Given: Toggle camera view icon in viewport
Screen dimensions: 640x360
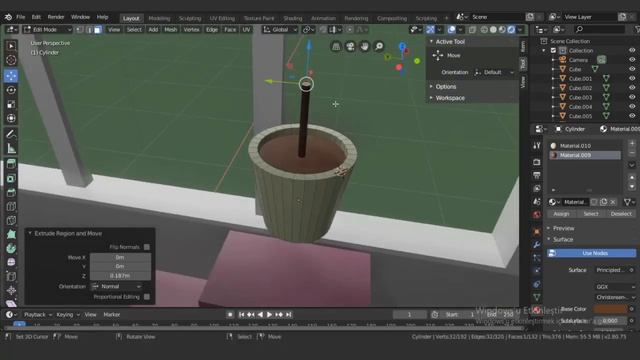Looking at the screenshot, I should [x=350, y=46].
